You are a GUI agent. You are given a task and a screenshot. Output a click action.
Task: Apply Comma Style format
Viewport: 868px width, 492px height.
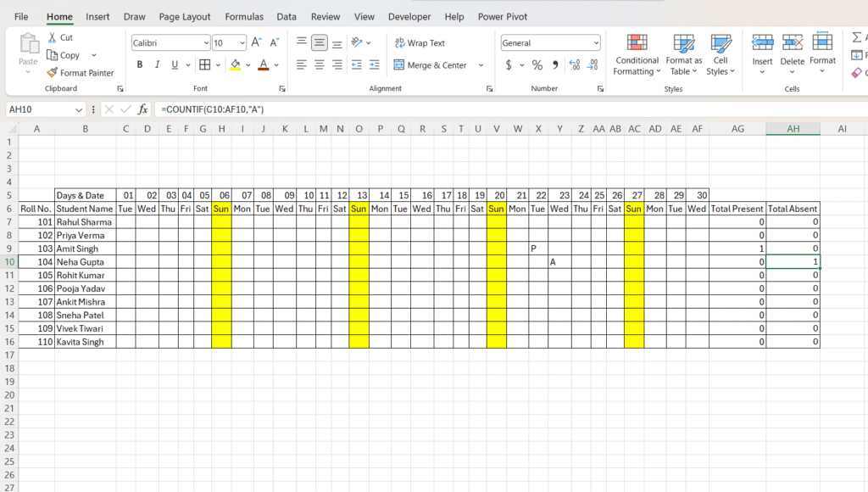[x=555, y=64]
